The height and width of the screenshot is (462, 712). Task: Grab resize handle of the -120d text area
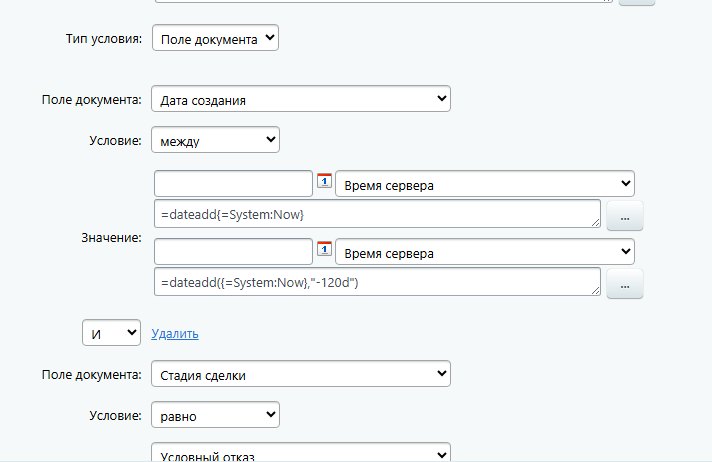click(x=596, y=292)
